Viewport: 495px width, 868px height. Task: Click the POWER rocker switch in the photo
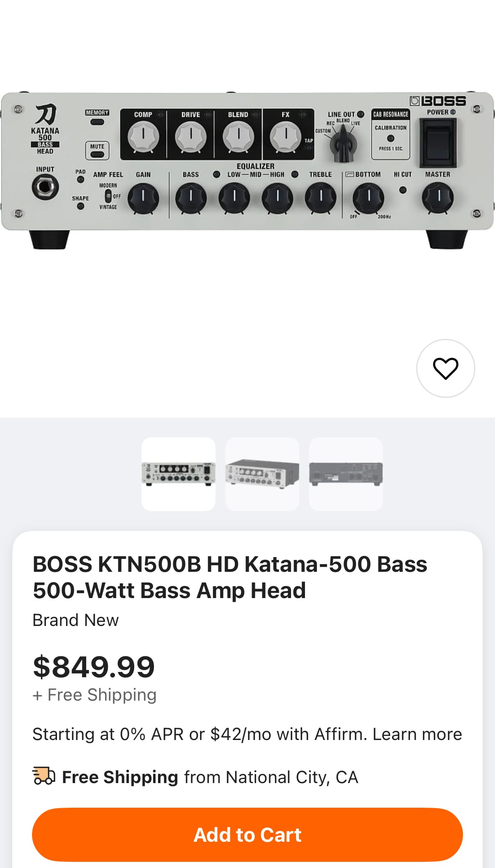click(438, 142)
